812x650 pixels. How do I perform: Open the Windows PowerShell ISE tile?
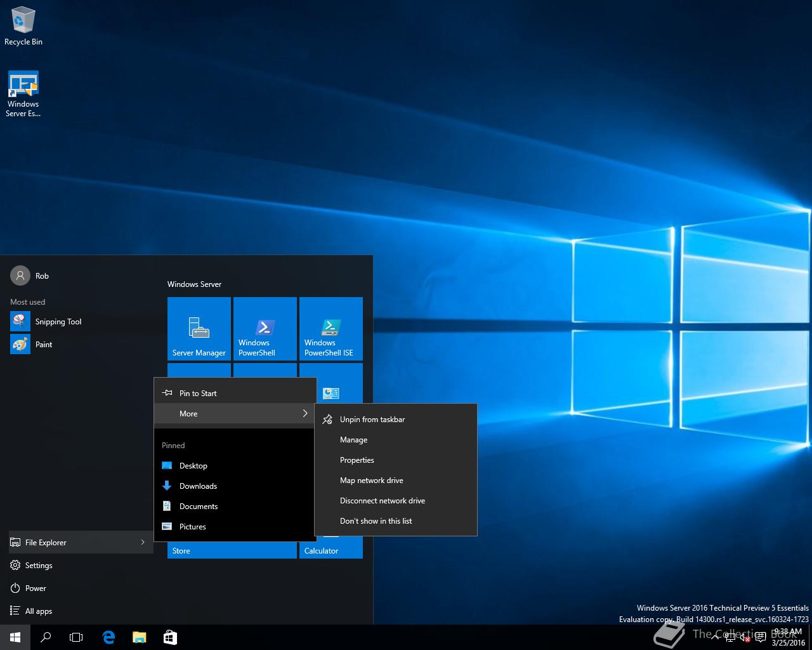pyautogui.click(x=331, y=329)
